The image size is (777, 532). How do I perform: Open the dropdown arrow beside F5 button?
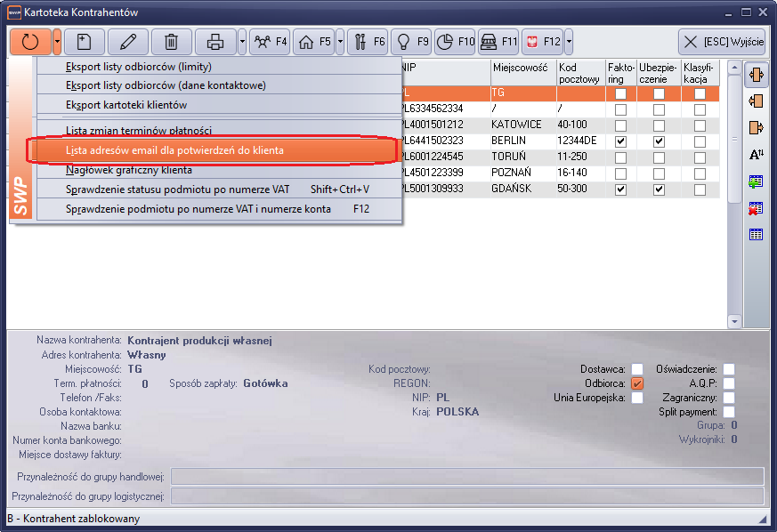pos(340,42)
